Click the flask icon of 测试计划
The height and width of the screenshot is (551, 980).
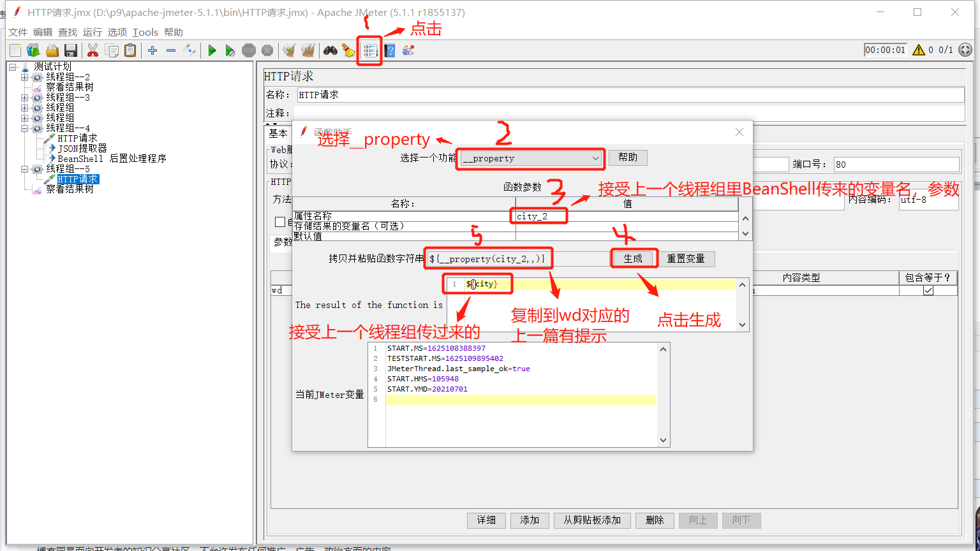click(25, 67)
